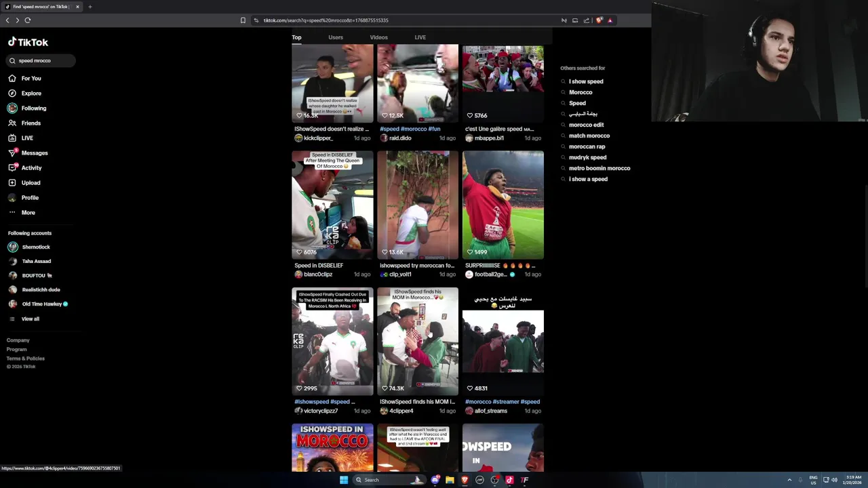Open the For You feed
The height and width of the screenshot is (488, 868).
pos(25,79)
